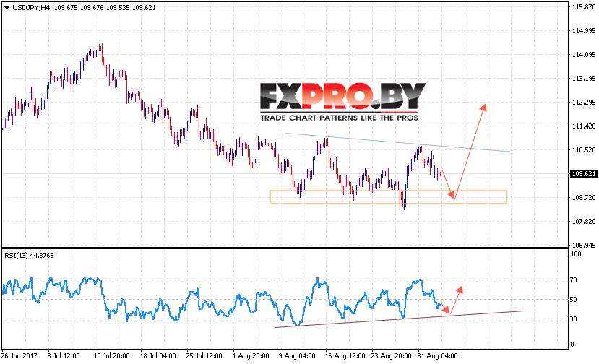Select the 108.720 price axis label
This screenshot has width=599, height=364.
pos(584,197)
